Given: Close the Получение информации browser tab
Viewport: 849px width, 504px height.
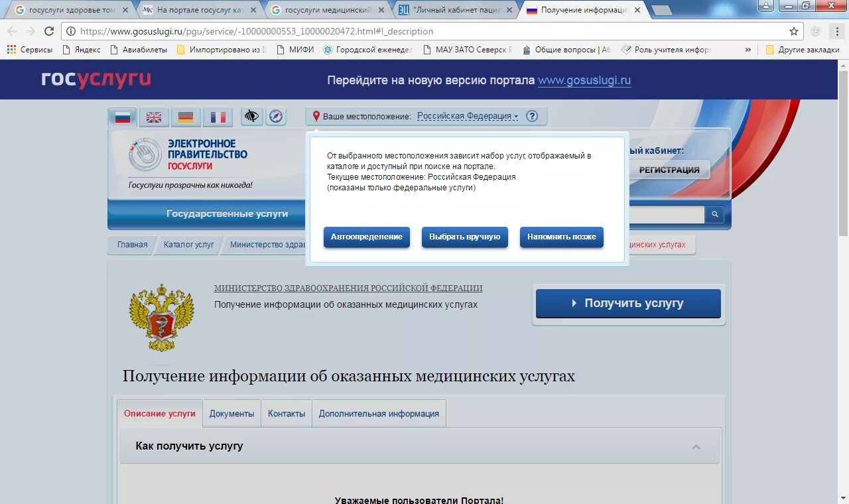Looking at the screenshot, I should (x=637, y=10).
